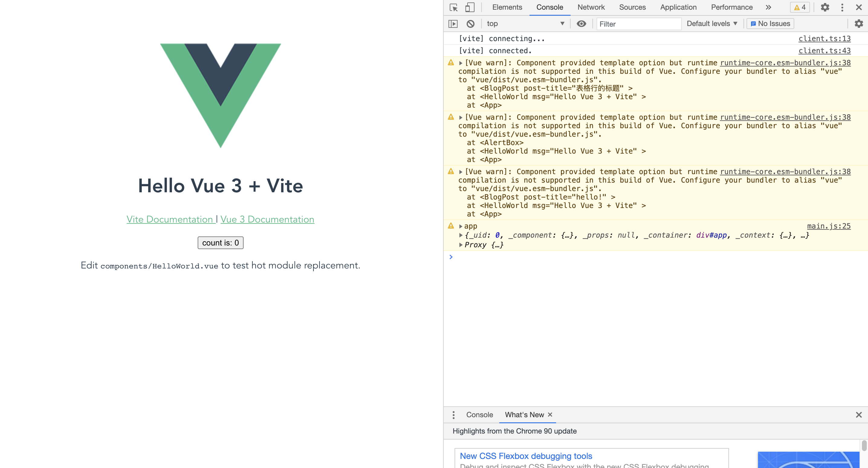Click the count is: 0 button
Image resolution: width=868 pixels, height=468 pixels.
coord(221,243)
